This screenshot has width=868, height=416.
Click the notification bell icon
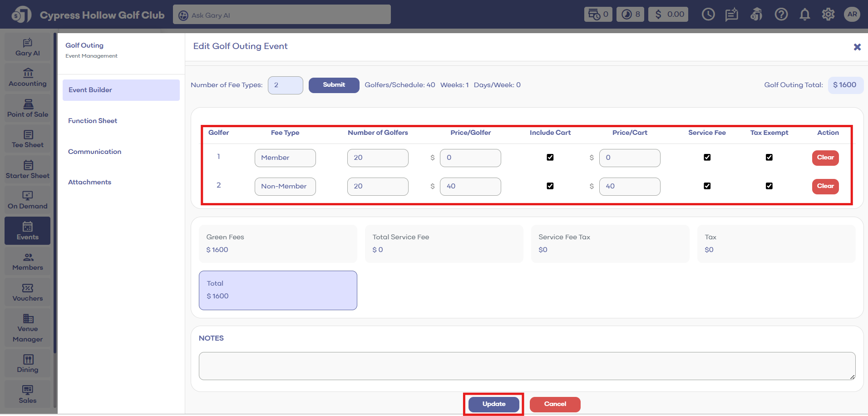pyautogui.click(x=804, y=15)
